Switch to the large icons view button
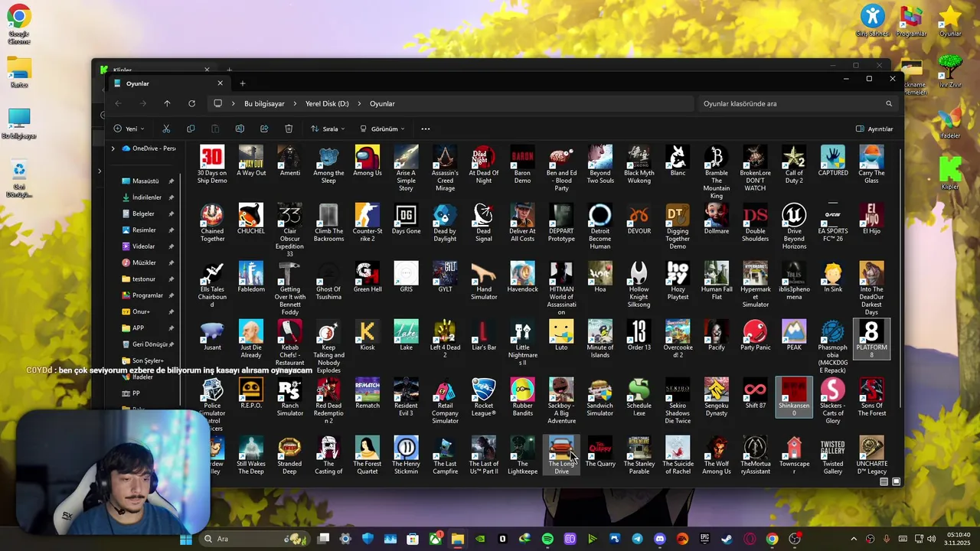This screenshot has width=980, height=551. pos(897,482)
